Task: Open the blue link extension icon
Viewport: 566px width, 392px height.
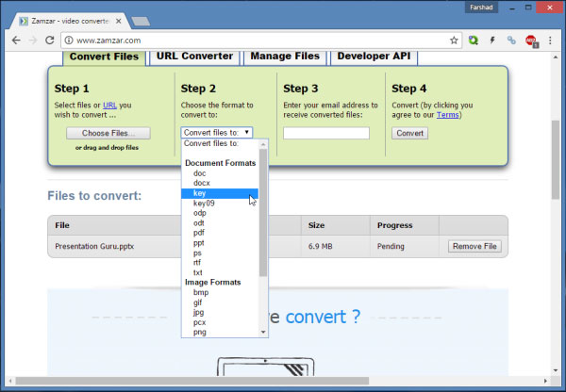Action: point(511,40)
